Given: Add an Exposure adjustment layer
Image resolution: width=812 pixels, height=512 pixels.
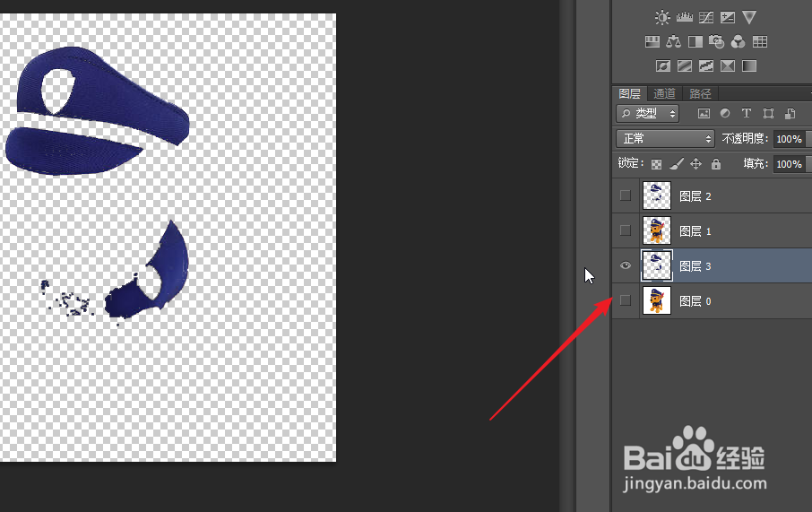Looking at the screenshot, I should [x=728, y=18].
